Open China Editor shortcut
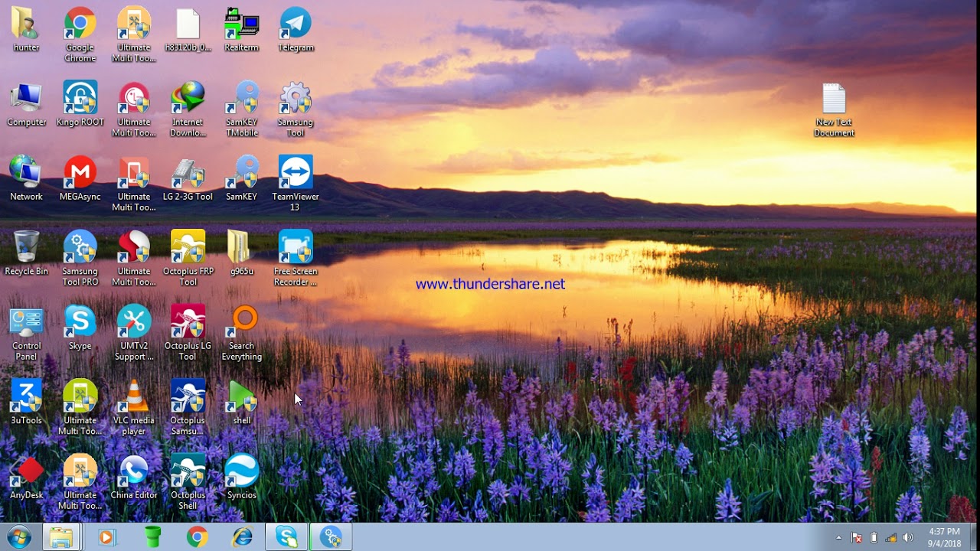Screen dimensions: 980x551 point(134,477)
